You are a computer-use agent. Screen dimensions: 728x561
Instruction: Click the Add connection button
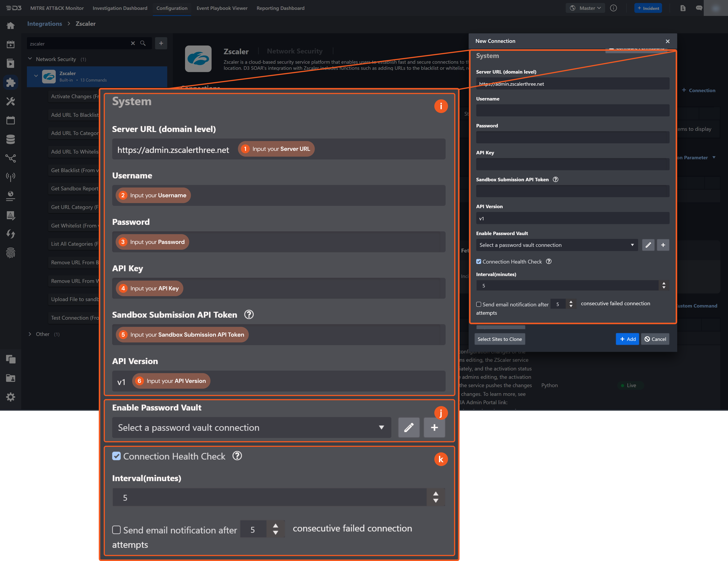(x=627, y=339)
